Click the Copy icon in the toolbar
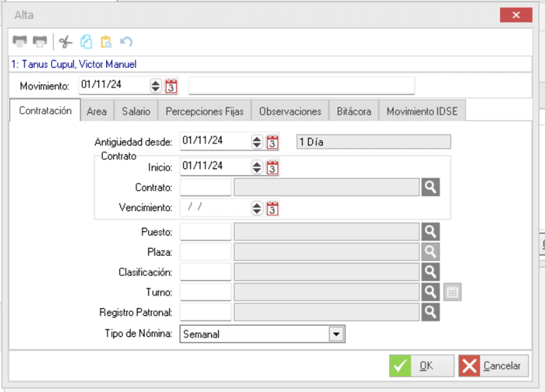 coord(87,41)
